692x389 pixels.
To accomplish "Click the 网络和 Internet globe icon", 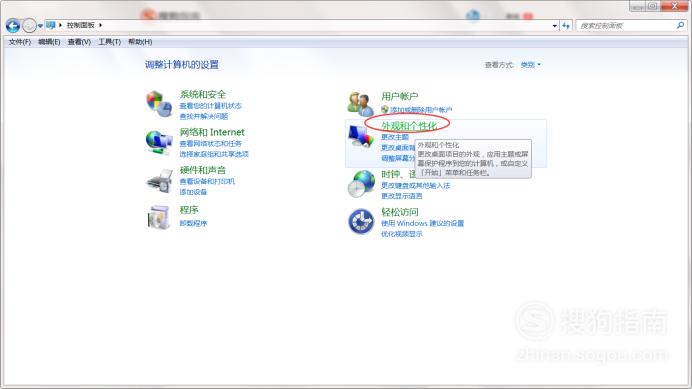I will click(x=159, y=142).
